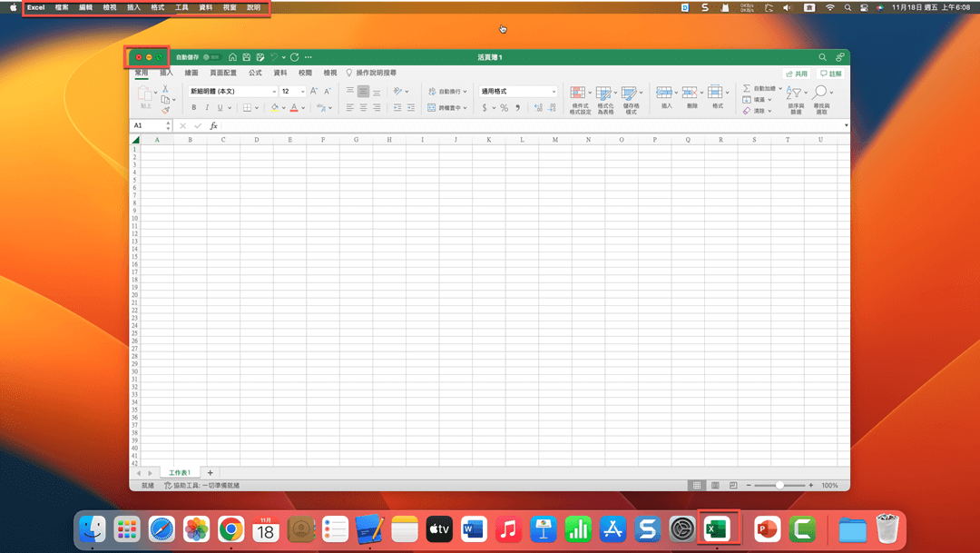
Task: Click Decrease Font Size icon
Action: (x=327, y=91)
